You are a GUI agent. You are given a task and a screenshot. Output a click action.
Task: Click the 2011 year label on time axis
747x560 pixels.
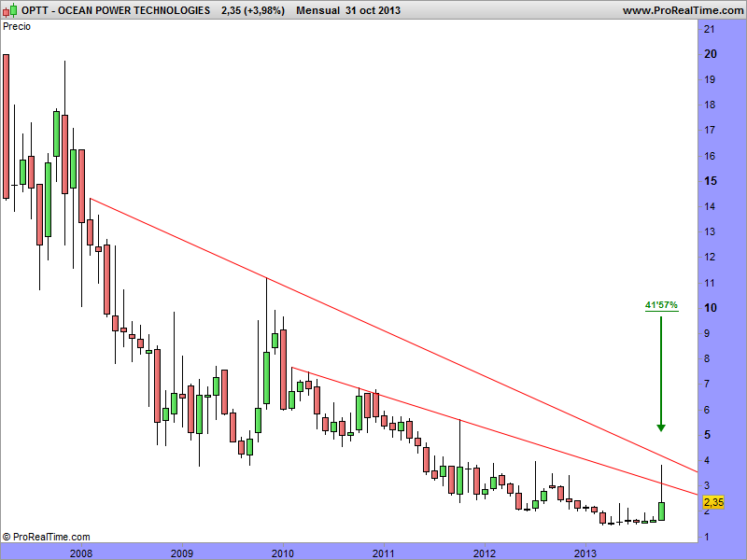coord(384,553)
